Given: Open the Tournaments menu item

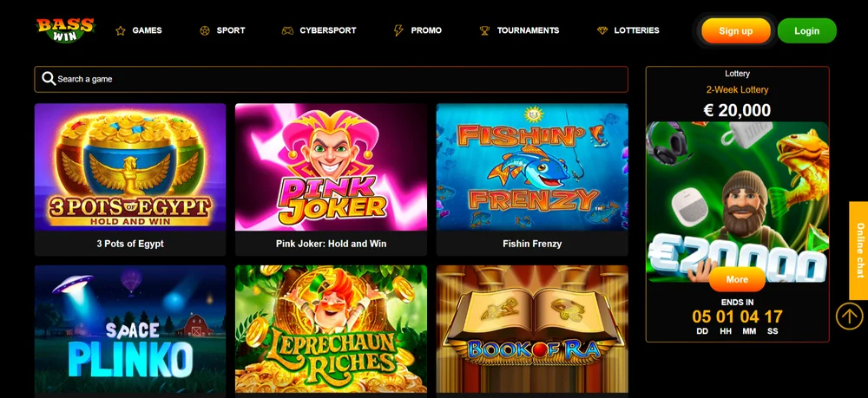Looking at the screenshot, I should tap(528, 30).
